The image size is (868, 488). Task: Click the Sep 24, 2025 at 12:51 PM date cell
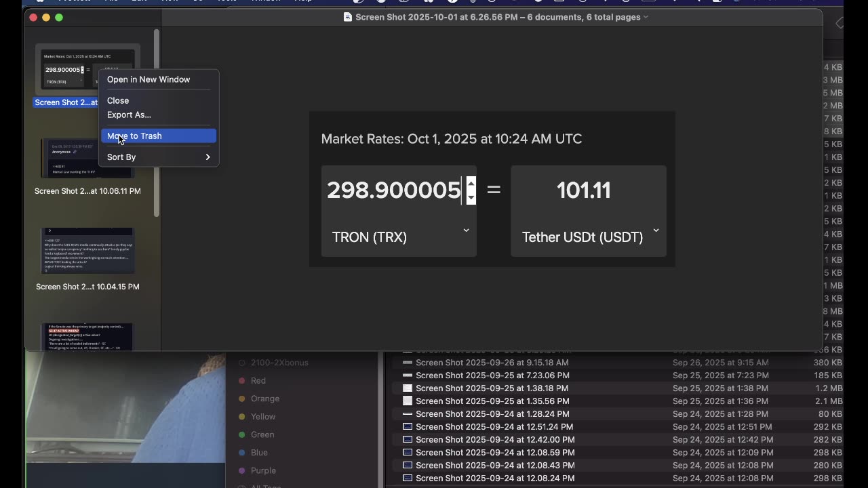[722, 427]
